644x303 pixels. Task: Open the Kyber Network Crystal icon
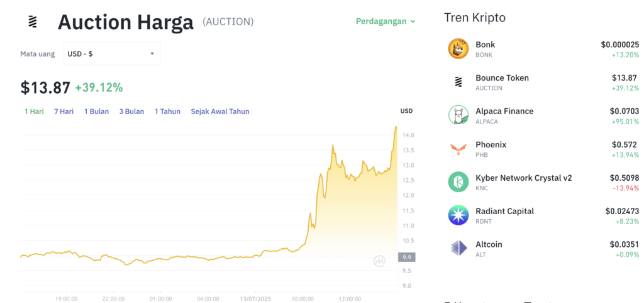458,181
